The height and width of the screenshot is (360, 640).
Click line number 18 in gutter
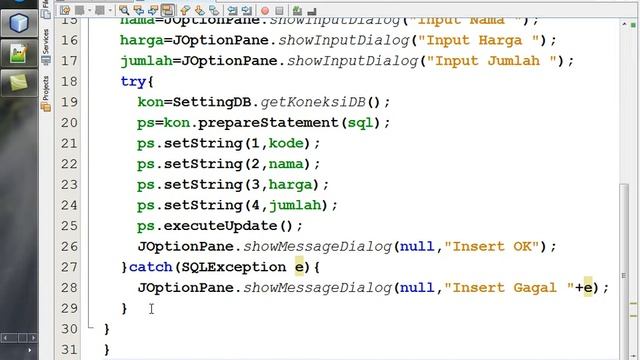tap(69, 81)
